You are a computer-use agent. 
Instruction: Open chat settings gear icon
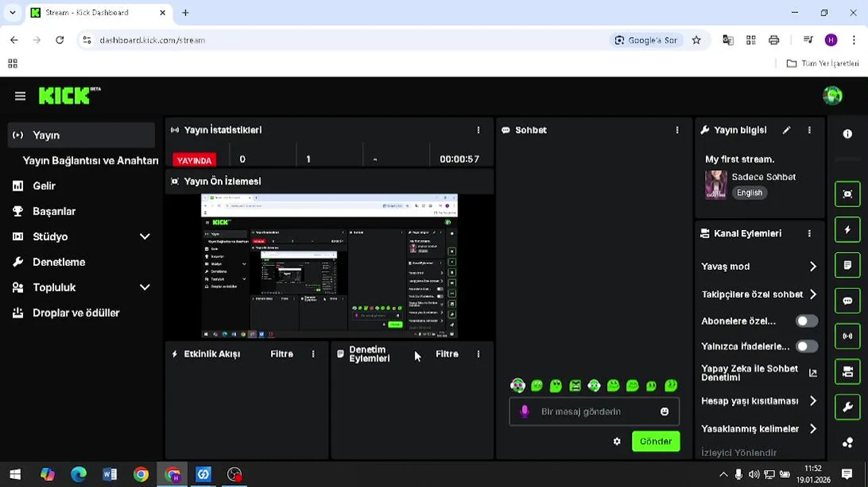tap(617, 441)
